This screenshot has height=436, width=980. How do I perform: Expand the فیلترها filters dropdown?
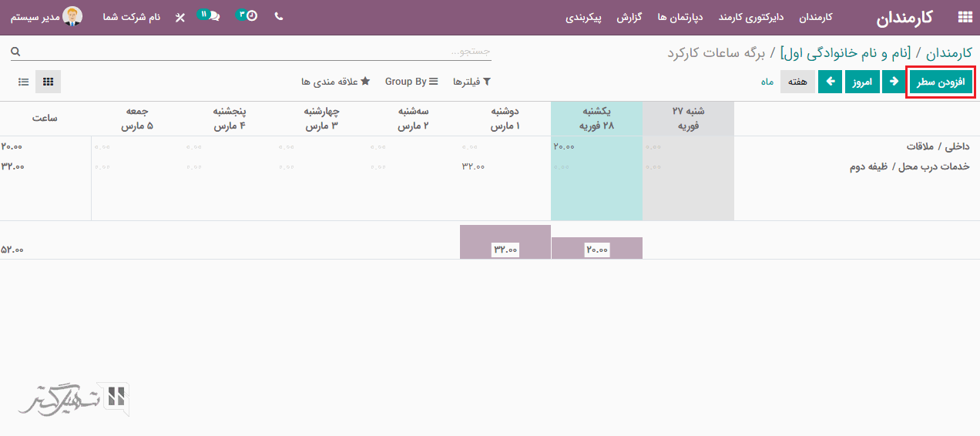472,82
